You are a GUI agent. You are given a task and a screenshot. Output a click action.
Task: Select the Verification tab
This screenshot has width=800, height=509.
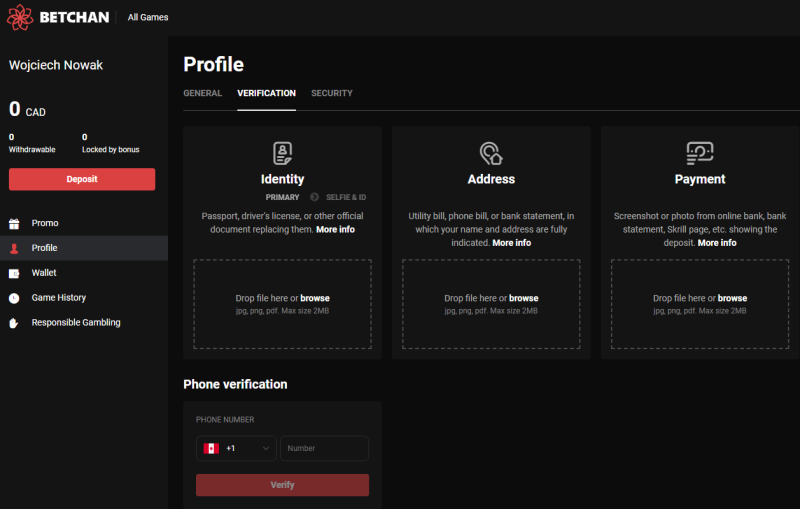pyautogui.click(x=266, y=93)
